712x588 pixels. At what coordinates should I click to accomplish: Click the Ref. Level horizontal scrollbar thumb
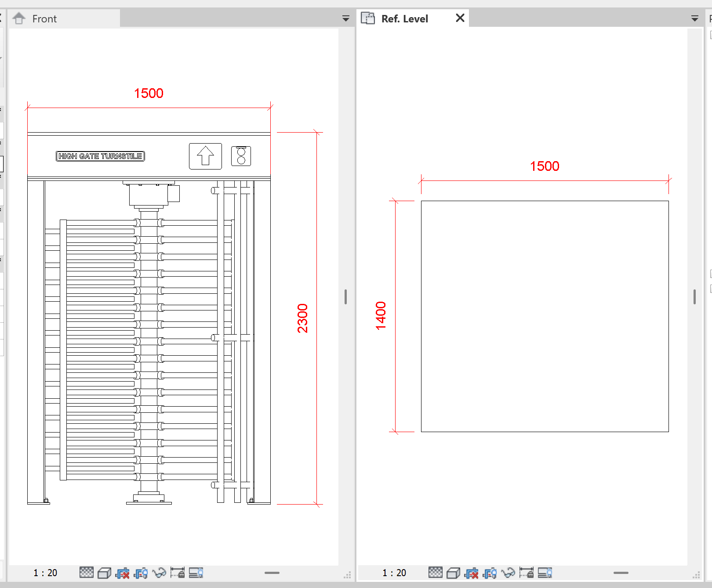[621, 573]
